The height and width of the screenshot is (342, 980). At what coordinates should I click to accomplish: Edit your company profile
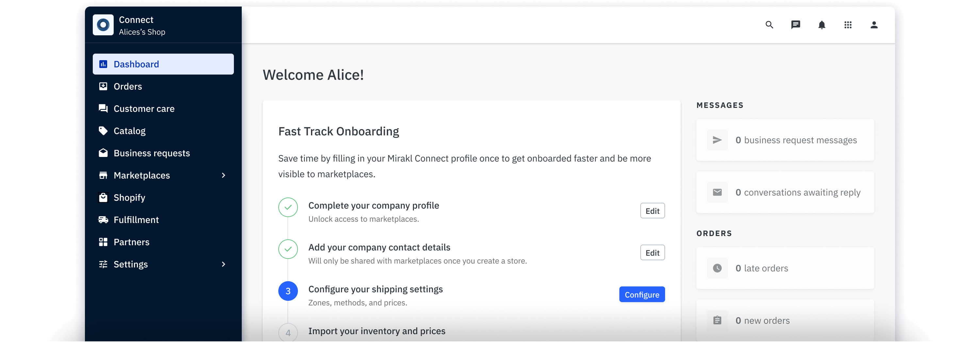point(652,211)
